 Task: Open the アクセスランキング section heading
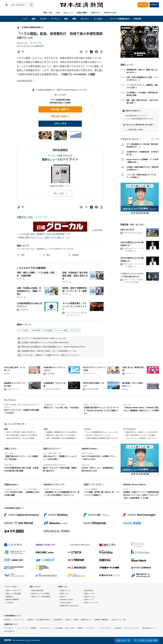tap(130, 139)
